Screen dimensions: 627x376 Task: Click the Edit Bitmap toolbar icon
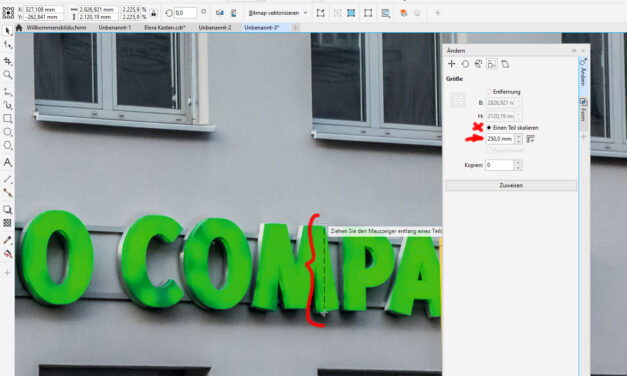pos(320,13)
